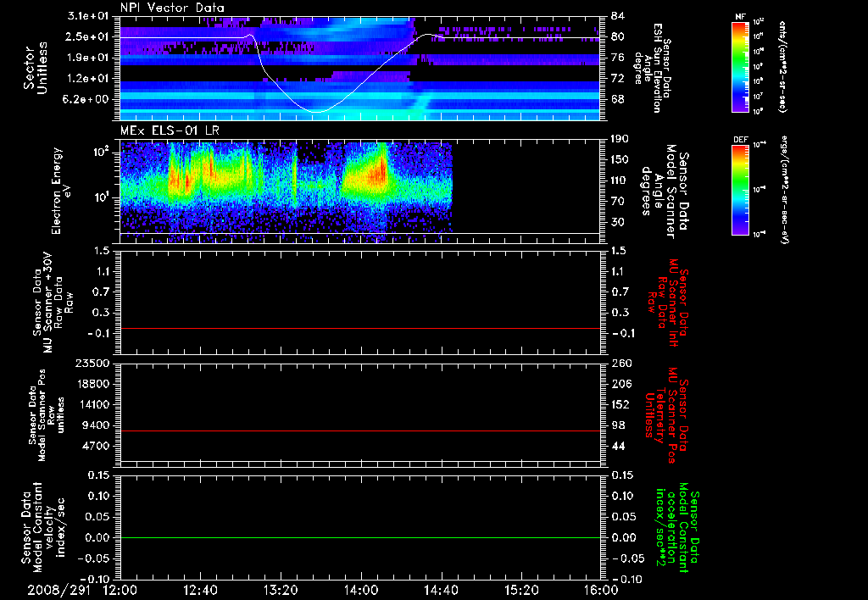Click the 14100 scanner position tick

tap(92, 404)
